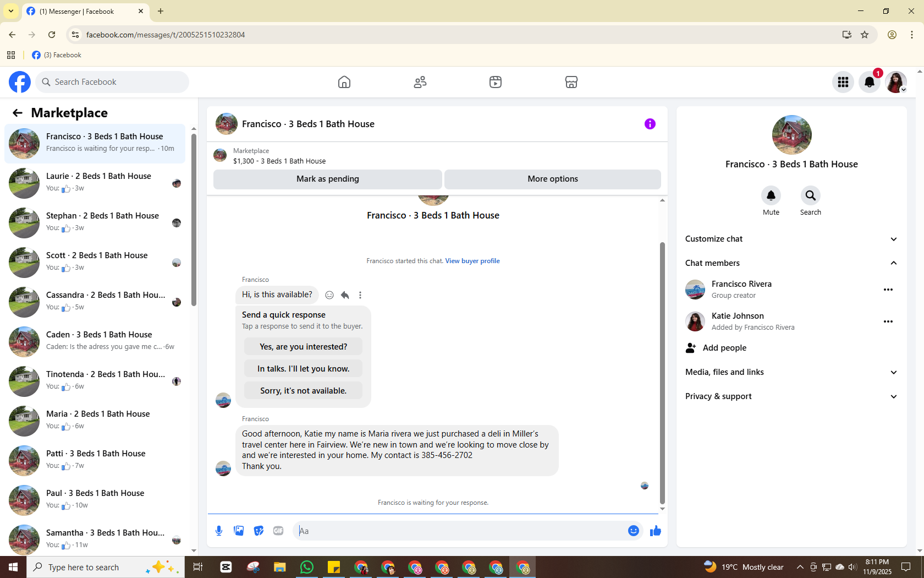
Task: Open Scott 2 Beds 1 Bath House chat
Action: (95, 263)
